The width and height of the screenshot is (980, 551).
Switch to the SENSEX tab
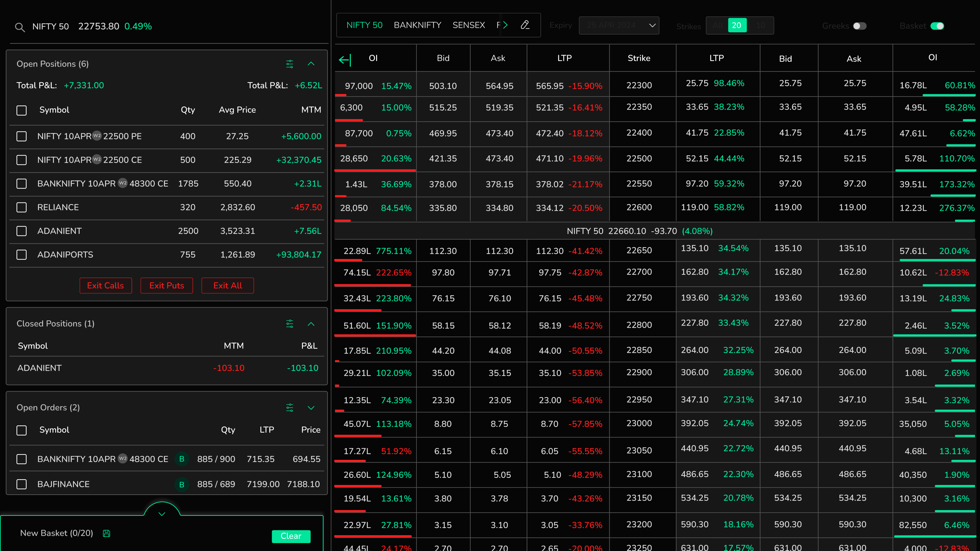468,25
